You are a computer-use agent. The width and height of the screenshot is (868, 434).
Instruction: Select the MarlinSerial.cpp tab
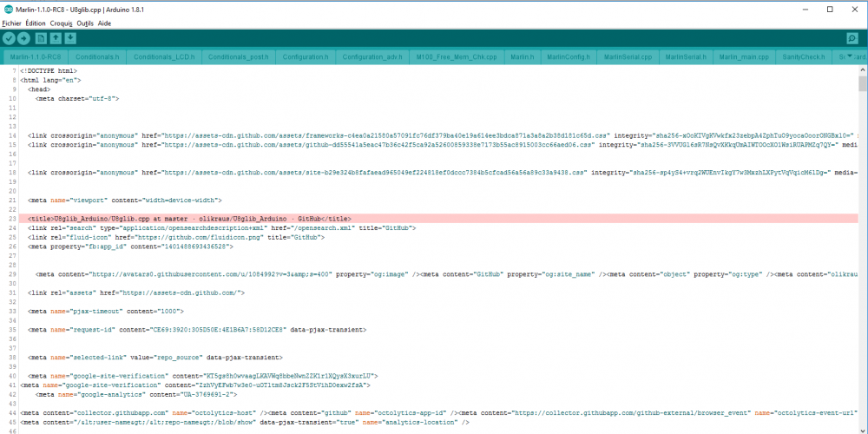click(628, 57)
